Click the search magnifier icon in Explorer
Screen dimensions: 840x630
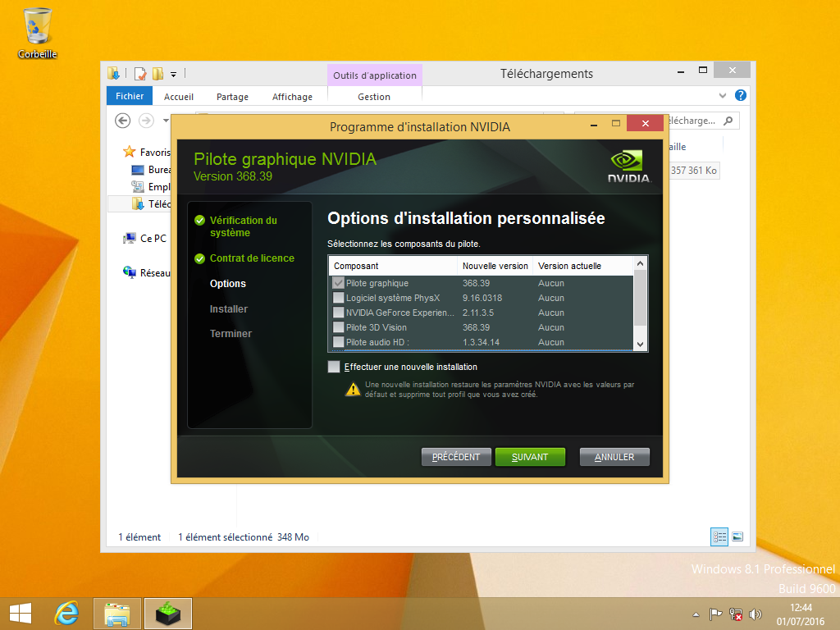click(x=728, y=121)
